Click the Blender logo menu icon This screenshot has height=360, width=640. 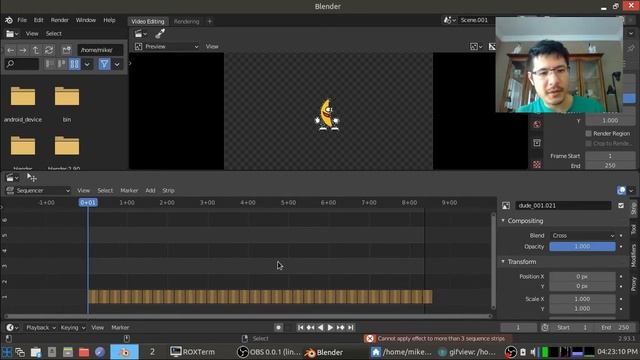(9, 20)
